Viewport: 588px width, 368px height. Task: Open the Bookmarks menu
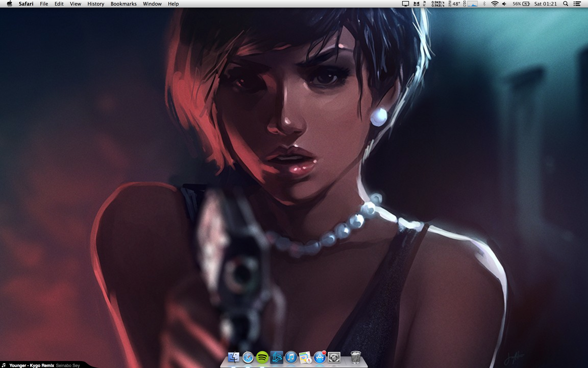click(x=123, y=4)
